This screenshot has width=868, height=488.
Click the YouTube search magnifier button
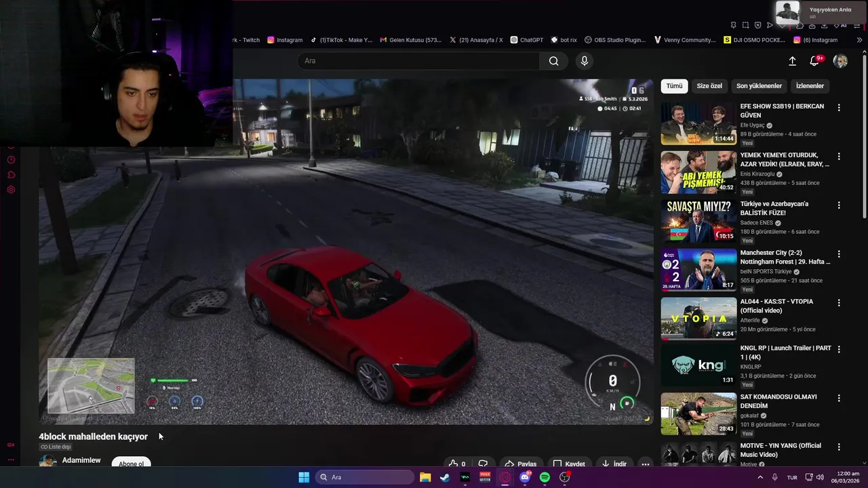click(x=554, y=61)
